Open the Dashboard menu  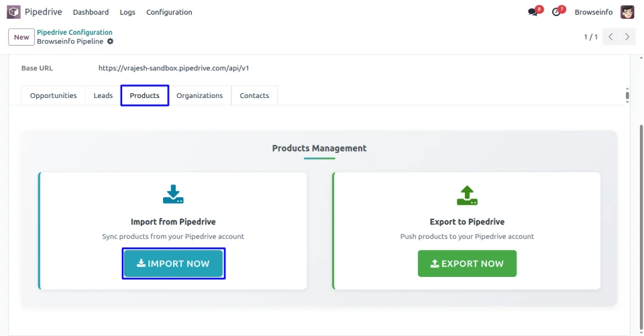tap(91, 12)
